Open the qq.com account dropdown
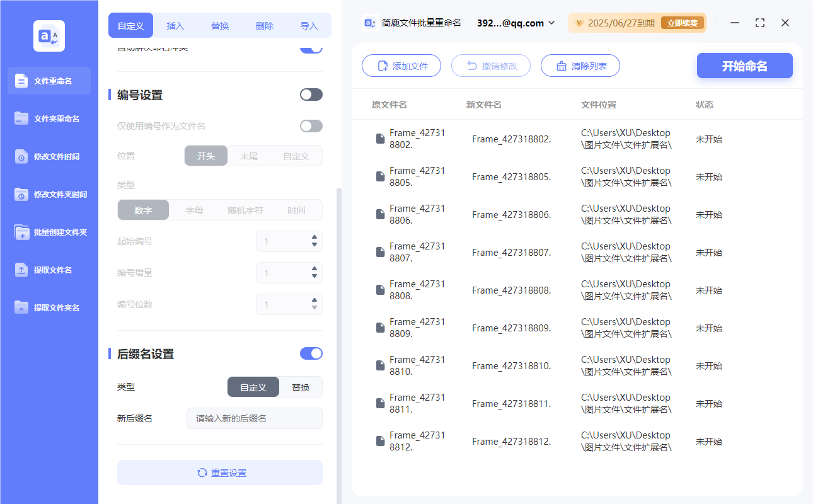The image size is (813, 504). pos(515,23)
